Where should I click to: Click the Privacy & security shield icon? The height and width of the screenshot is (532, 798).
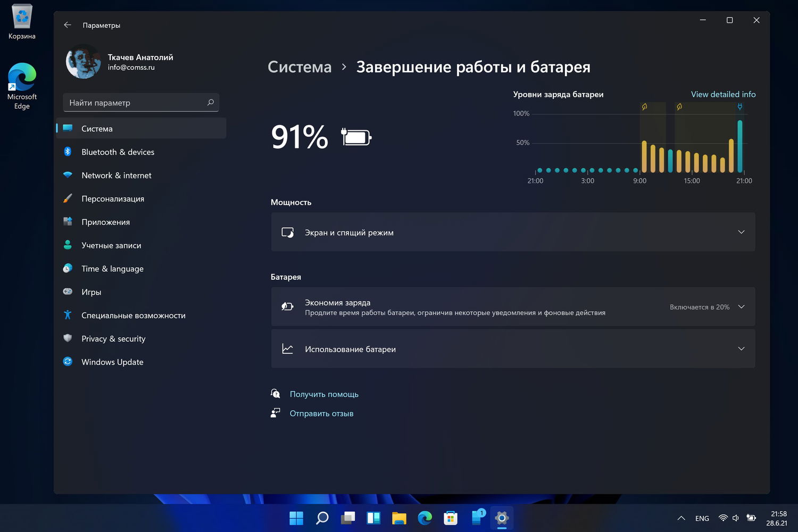tap(68, 338)
